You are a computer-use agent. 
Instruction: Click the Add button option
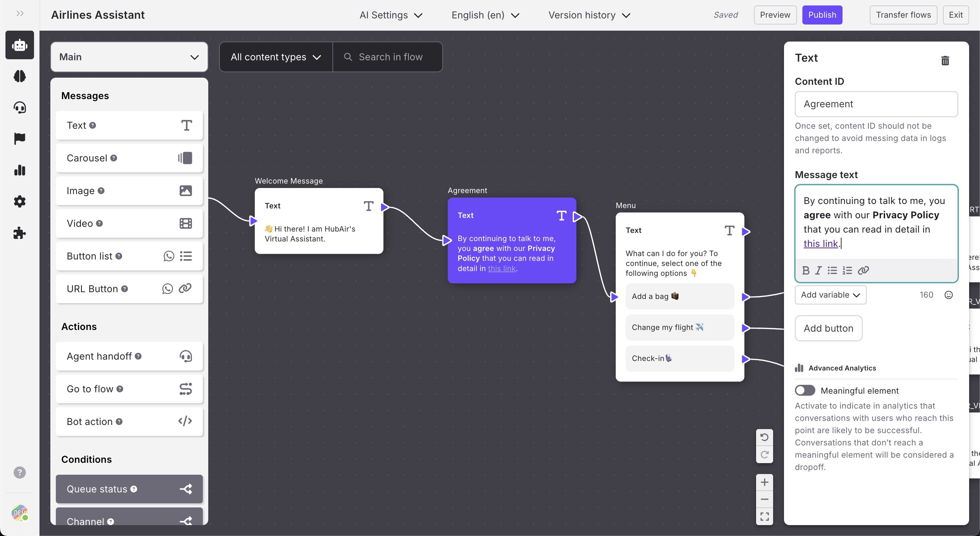tap(828, 328)
